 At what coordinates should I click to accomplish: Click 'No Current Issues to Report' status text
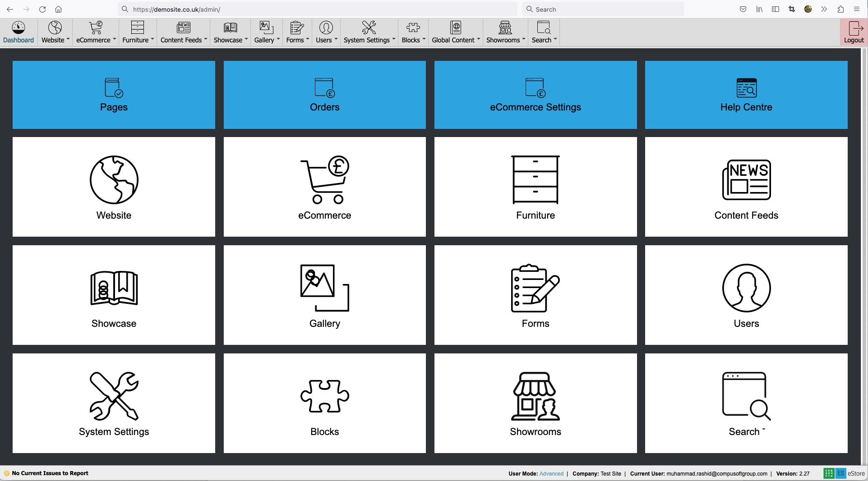[x=50, y=473]
